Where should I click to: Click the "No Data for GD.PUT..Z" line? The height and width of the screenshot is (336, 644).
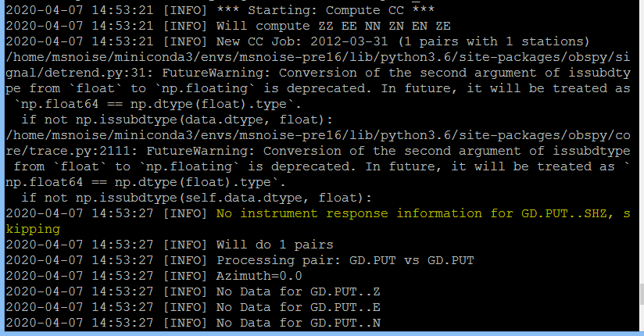(x=298, y=291)
